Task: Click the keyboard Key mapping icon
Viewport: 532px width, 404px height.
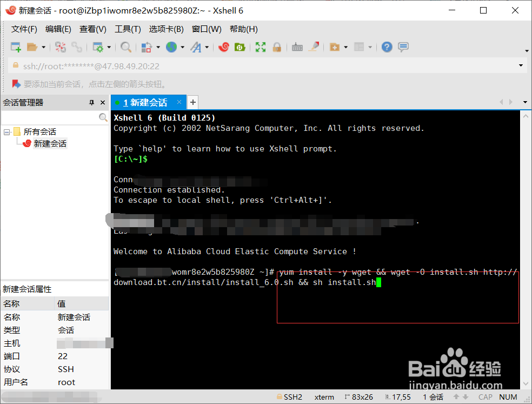Action: [297, 47]
